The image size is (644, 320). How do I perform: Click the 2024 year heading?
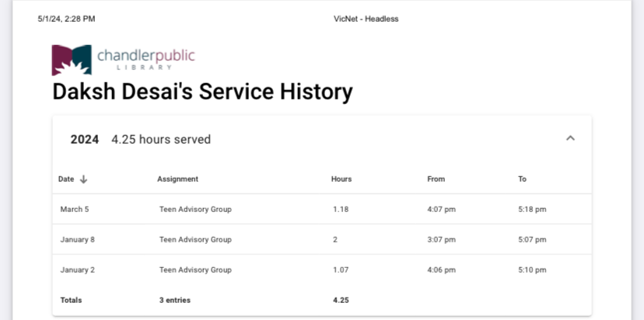pos(85,140)
